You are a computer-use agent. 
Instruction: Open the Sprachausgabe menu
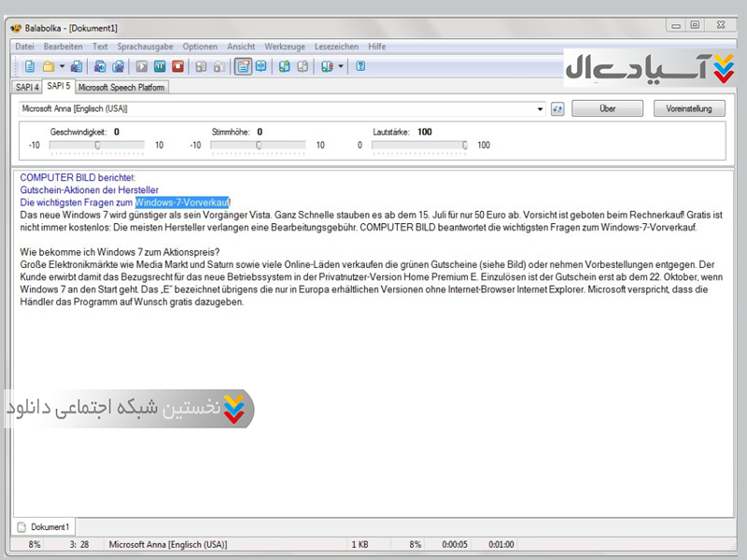146,47
